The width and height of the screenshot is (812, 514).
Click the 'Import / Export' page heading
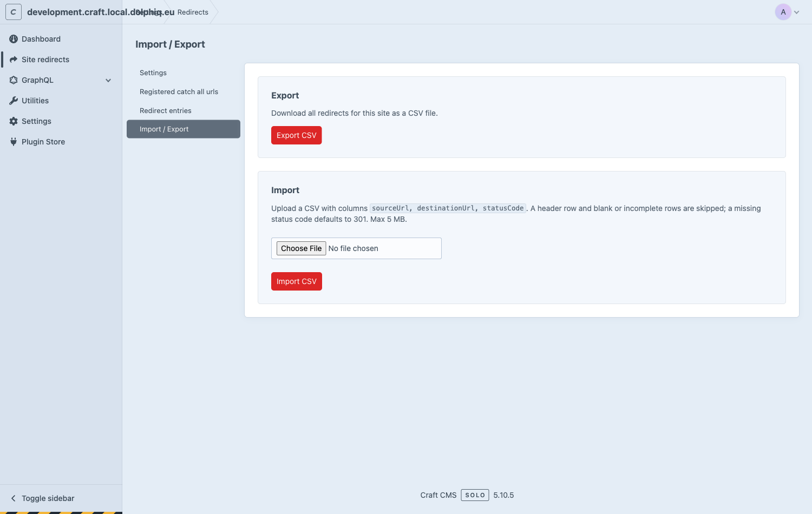pyautogui.click(x=170, y=44)
